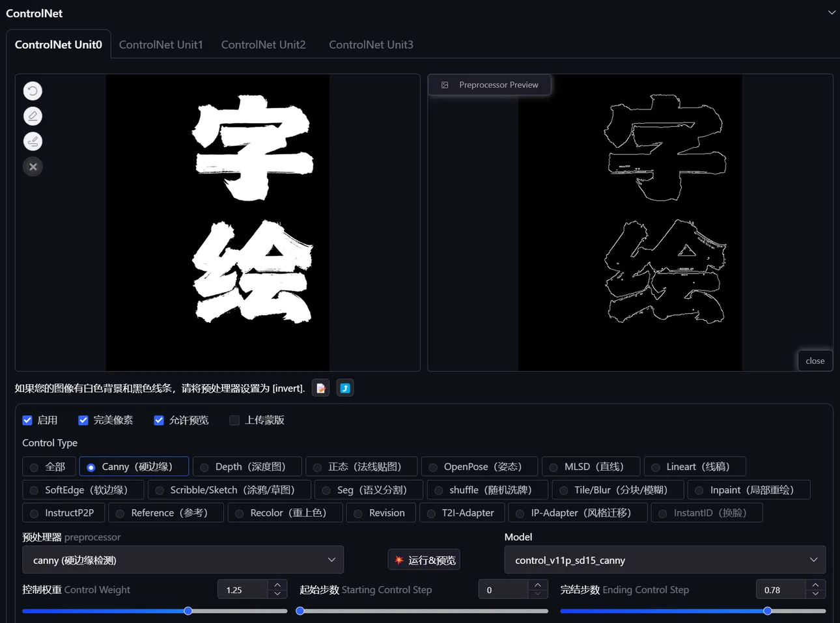This screenshot has width=840, height=623.
Task: Click the Starting Control Step value field
Action: (x=503, y=590)
